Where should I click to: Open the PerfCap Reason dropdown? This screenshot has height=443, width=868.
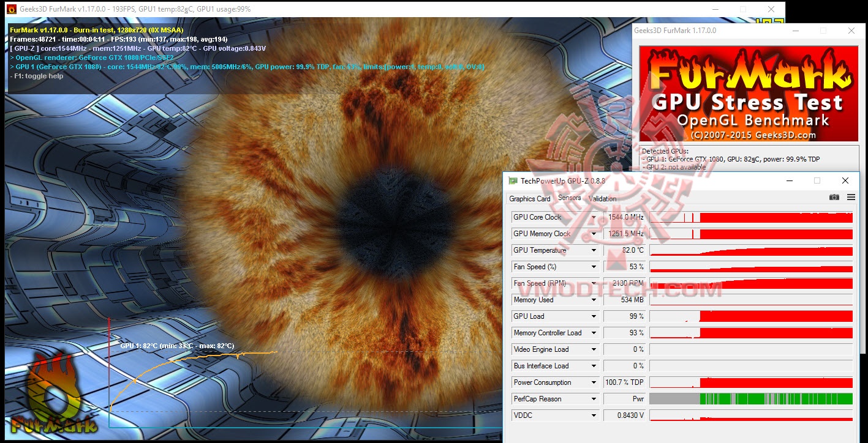coord(594,399)
